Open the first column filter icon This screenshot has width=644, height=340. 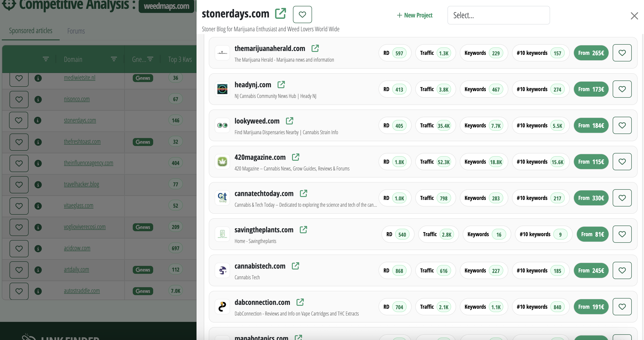point(46,59)
